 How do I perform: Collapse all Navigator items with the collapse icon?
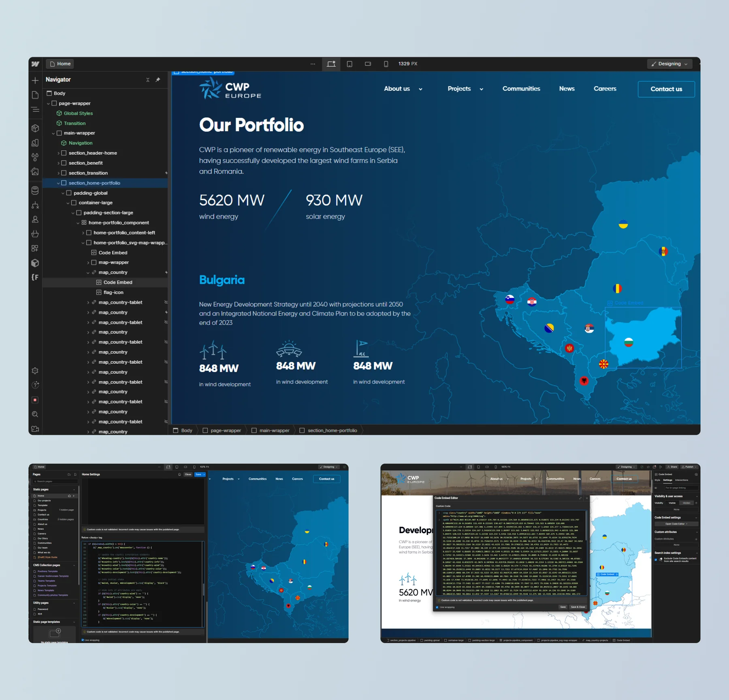coord(148,80)
